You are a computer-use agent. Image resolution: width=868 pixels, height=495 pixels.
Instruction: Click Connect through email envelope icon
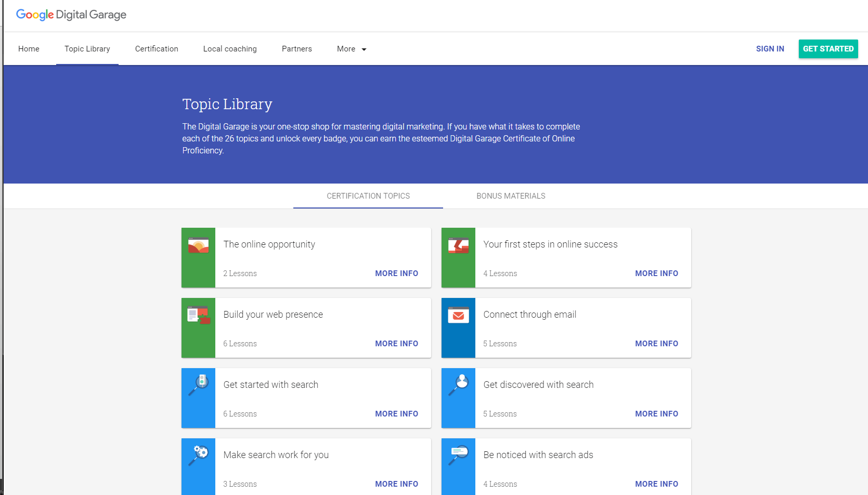tap(458, 315)
